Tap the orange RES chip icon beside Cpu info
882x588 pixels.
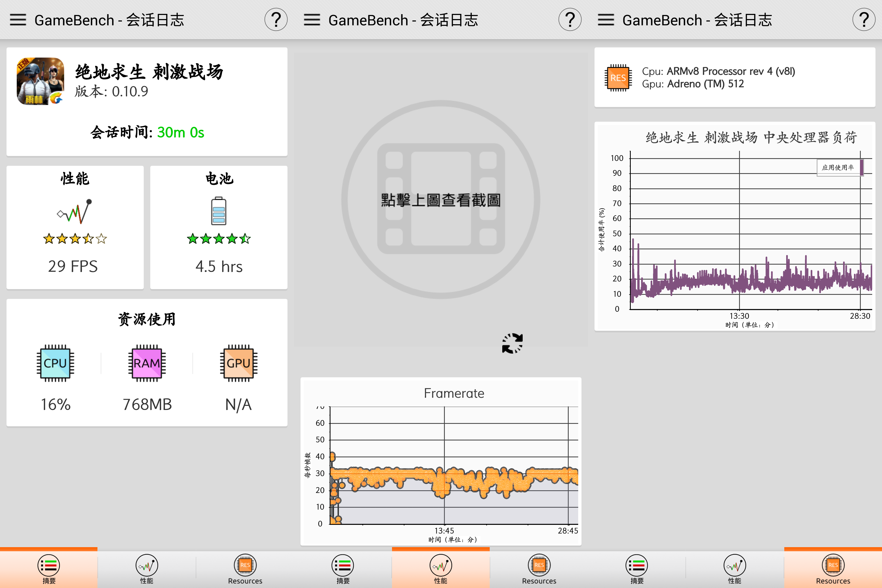pos(618,78)
